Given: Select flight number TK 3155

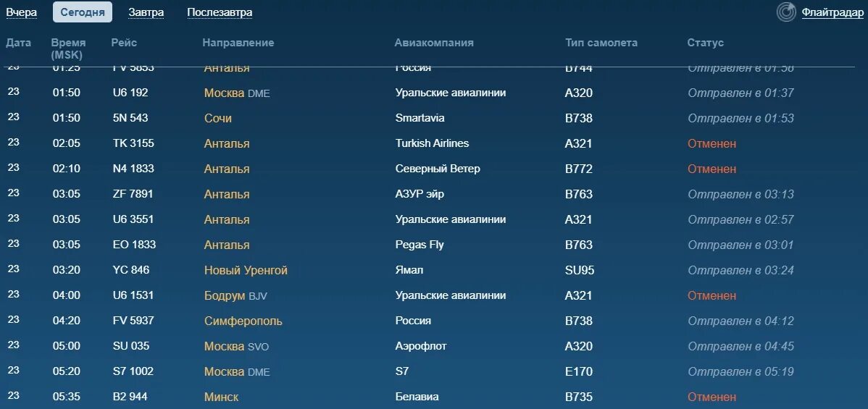Looking at the screenshot, I should pos(133,143).
